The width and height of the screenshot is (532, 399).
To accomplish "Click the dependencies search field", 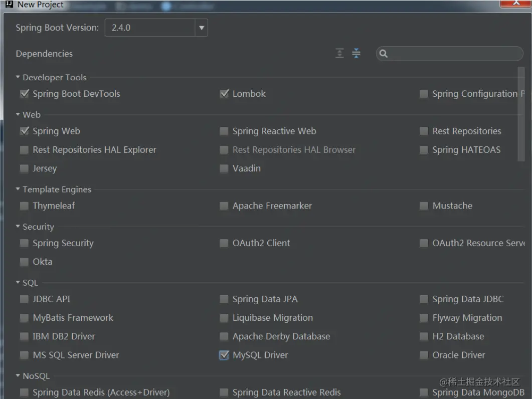I will (x=450, y=54).
